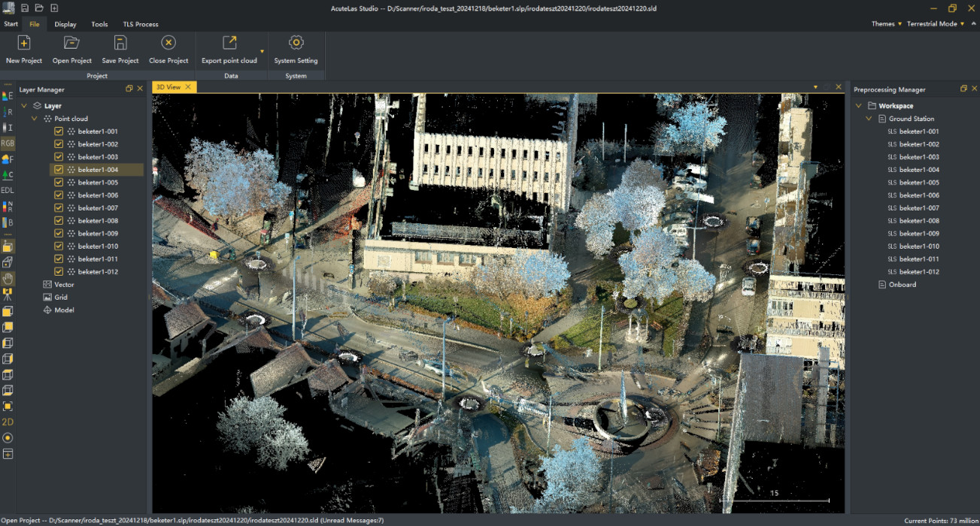
Task: Collapse the Point cloud tree node
Action: (x=35, y=119)
